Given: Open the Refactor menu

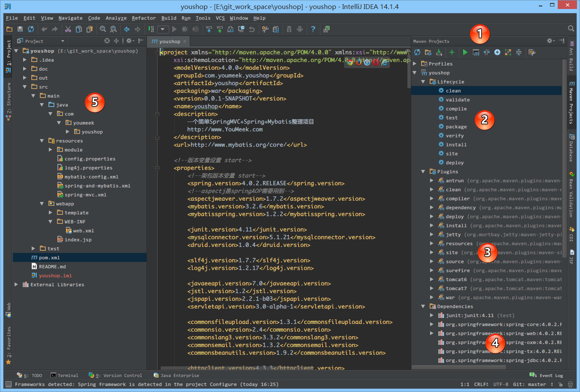Looking at the screenshot, I should tap(144, 18).
